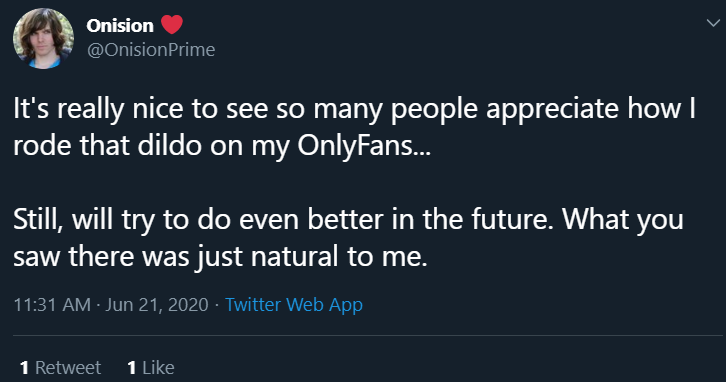Click the word future in the tweet
The image size is (726, 382).
pyautogui.click(x=513, y=219)
